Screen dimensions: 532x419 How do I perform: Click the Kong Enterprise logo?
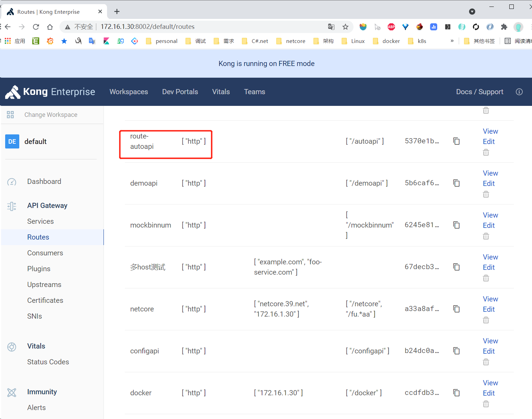(50, 92)
